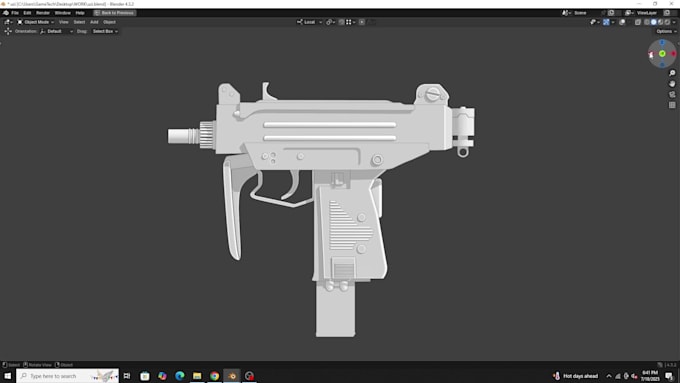Open File Explorer from the taskbar

click(197, 376)
